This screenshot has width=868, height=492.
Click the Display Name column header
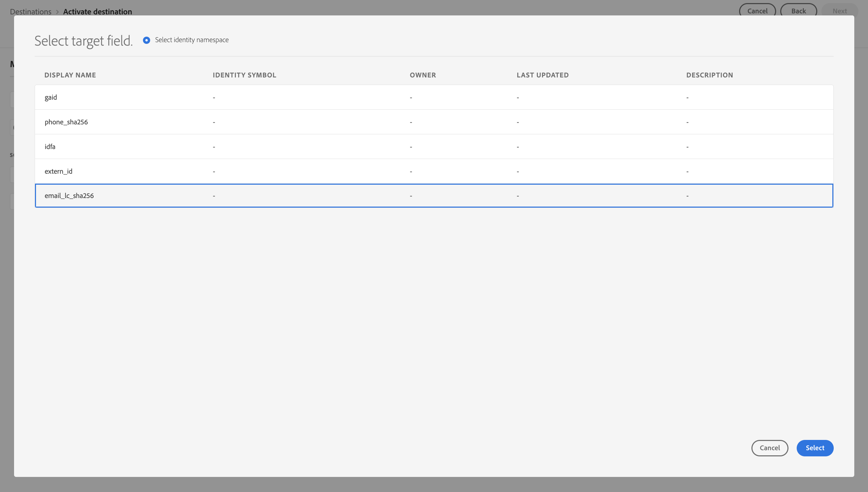[70, 75]
